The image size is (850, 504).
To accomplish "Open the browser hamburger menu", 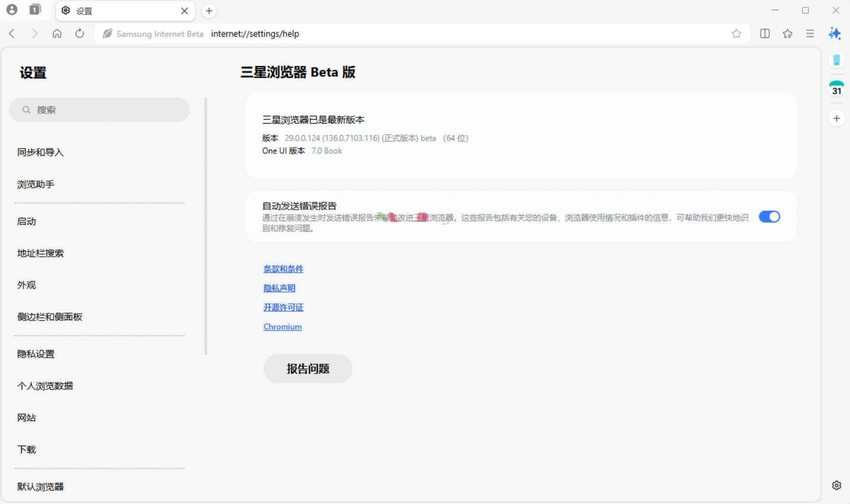I will 810,34.
